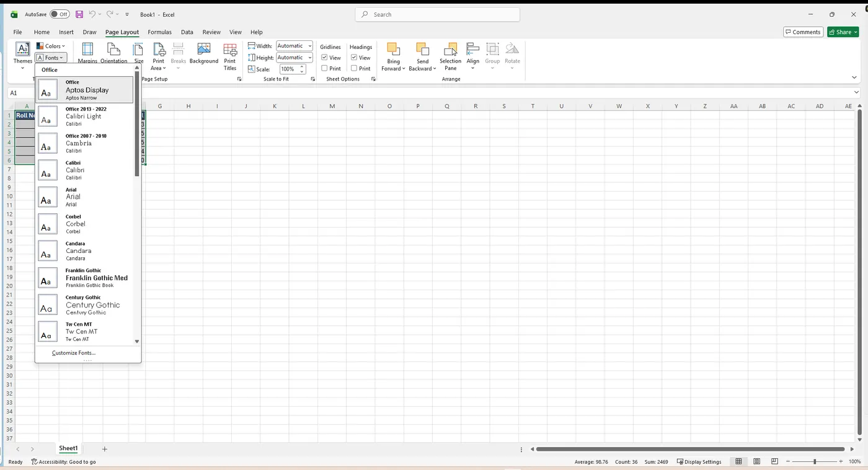Choose the Arial font theme
Screen dimensions: 868x470
point(85,197)
